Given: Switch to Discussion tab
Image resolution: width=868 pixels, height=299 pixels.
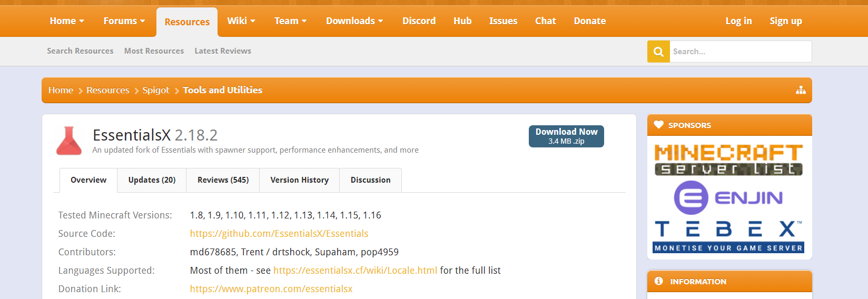Looking at the screenshot, I should 370,180.
